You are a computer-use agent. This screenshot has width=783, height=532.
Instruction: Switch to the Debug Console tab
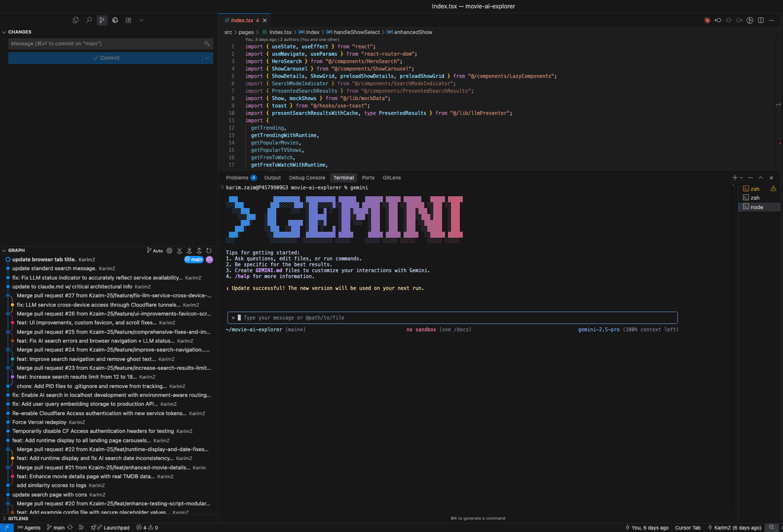(307, 177)
